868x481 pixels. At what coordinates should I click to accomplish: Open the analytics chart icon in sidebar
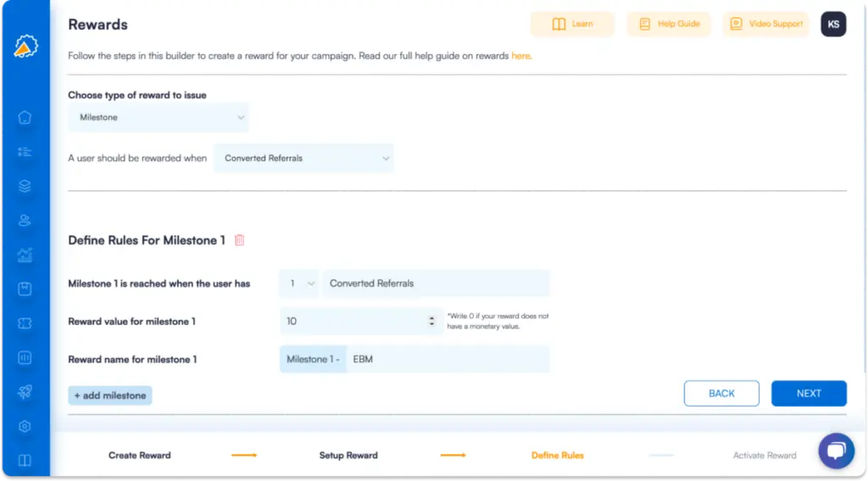[x=25, y=254]
